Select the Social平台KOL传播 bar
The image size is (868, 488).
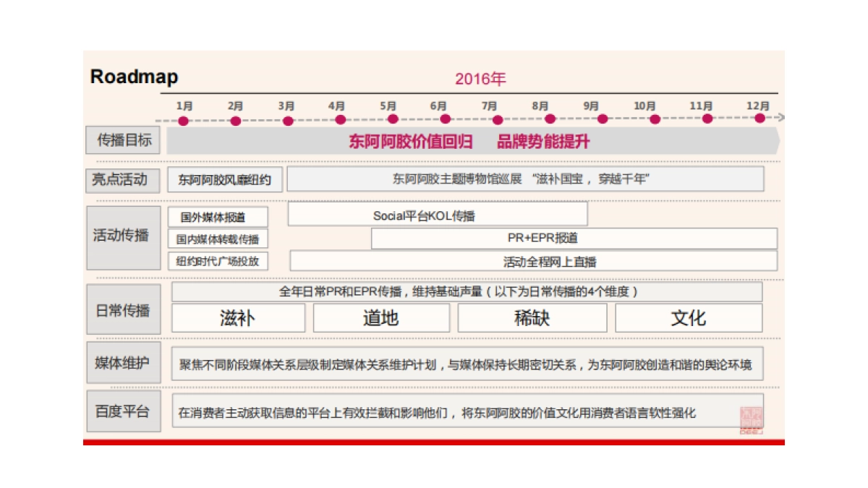tap(437, 214)
